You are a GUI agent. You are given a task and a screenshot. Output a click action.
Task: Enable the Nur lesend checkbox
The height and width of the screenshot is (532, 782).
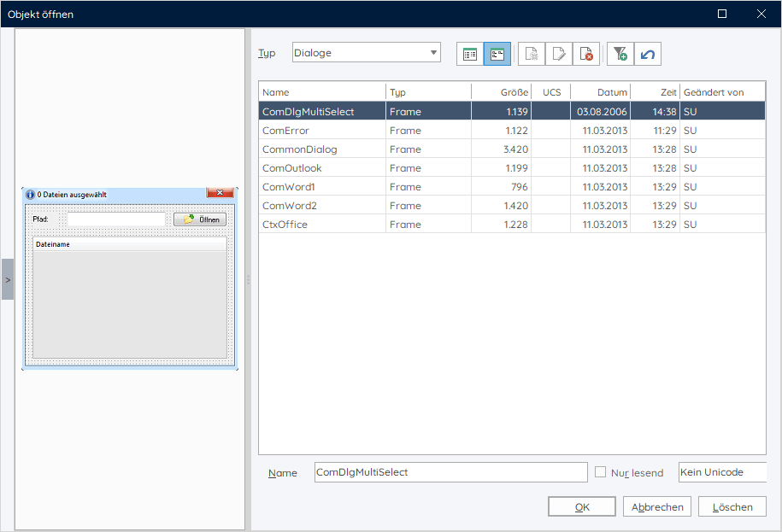pos(601,472)
